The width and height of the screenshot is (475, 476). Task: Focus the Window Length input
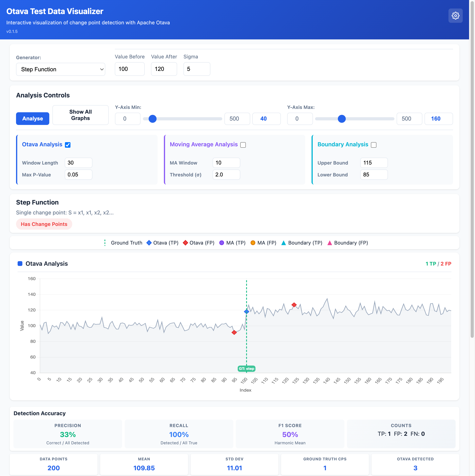click(79, 163)
